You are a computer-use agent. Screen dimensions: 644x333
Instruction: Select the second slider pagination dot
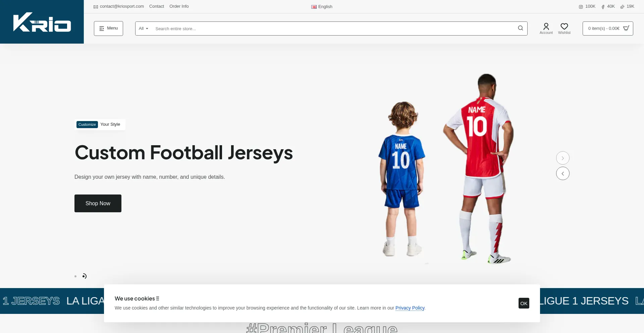pyautogui.click(x=84, y=276)
